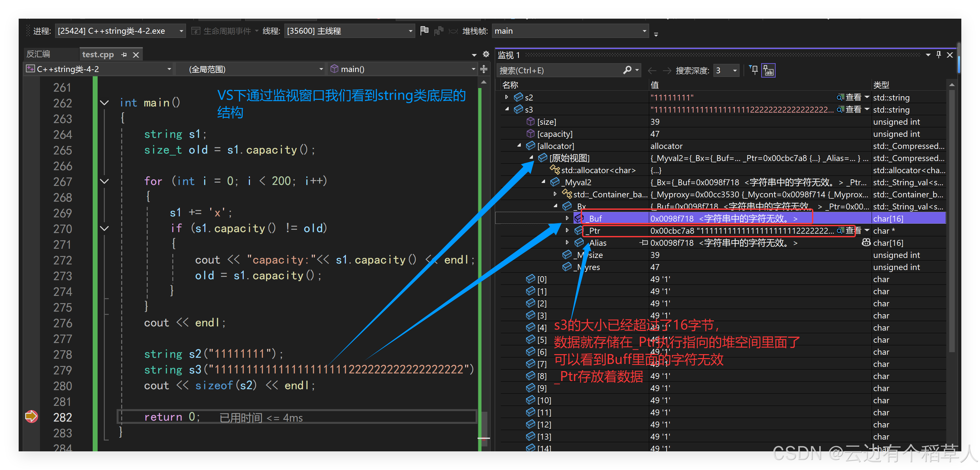This screenshot has width=980, height=470.
Task: Click the split editor window icon
Action: tap(483, 69)
